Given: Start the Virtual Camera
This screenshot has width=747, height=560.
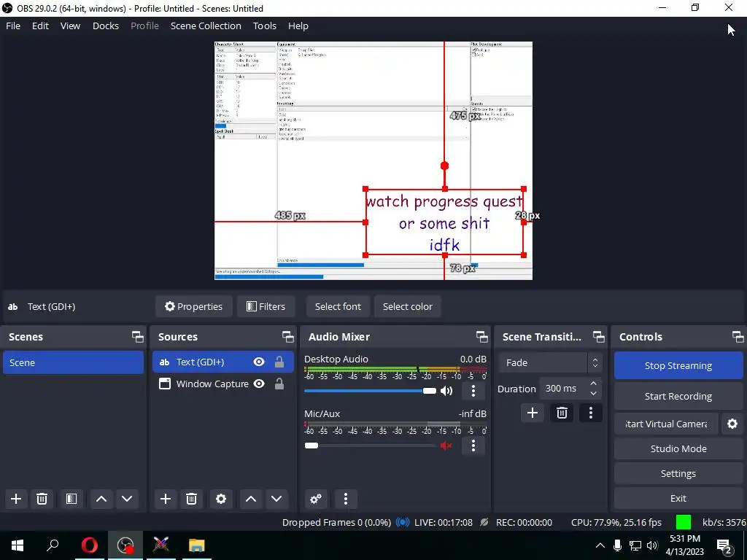Looking at the screenshot, I should 666,424.
